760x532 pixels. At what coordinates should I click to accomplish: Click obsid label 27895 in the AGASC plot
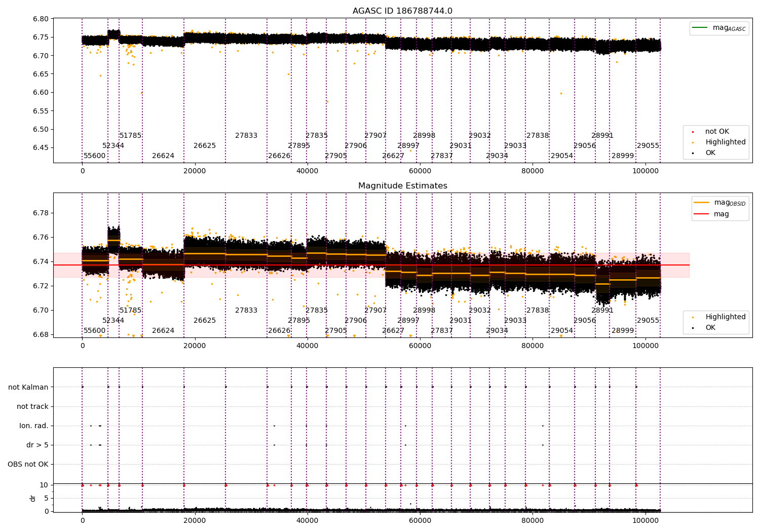(x=299, y=145)
